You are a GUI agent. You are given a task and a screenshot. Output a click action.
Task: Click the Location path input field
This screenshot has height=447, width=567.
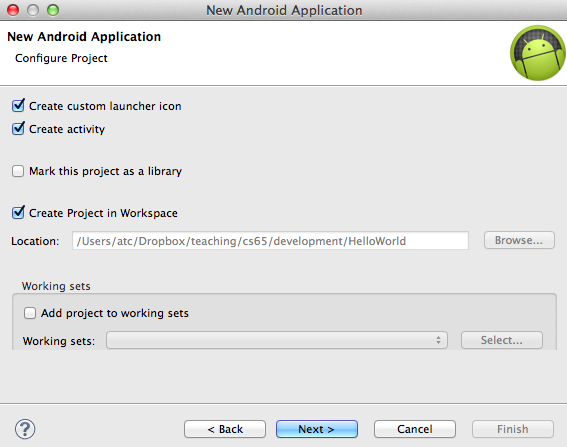pyautogui.click(x=270, y=241)
